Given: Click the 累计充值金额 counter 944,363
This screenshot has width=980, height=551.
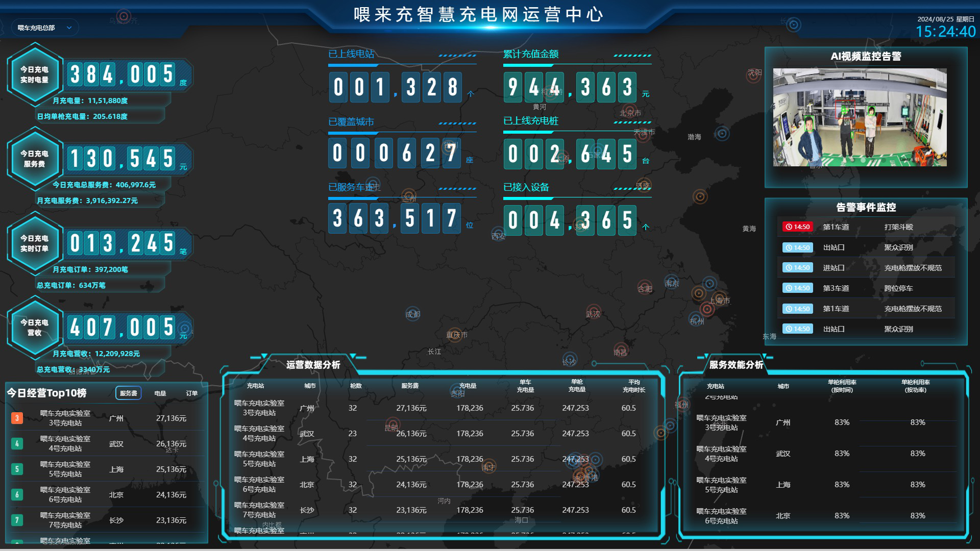Looking at the screenshot, I should (x=570, y=87).
